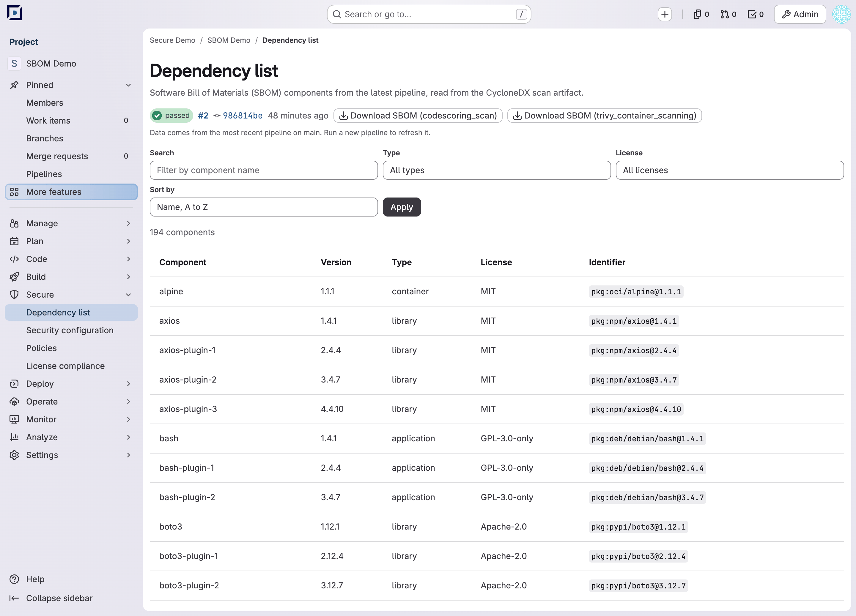Open Secure Demo breadcrumb
Screen dimensions: 856x616
(172, 40)
